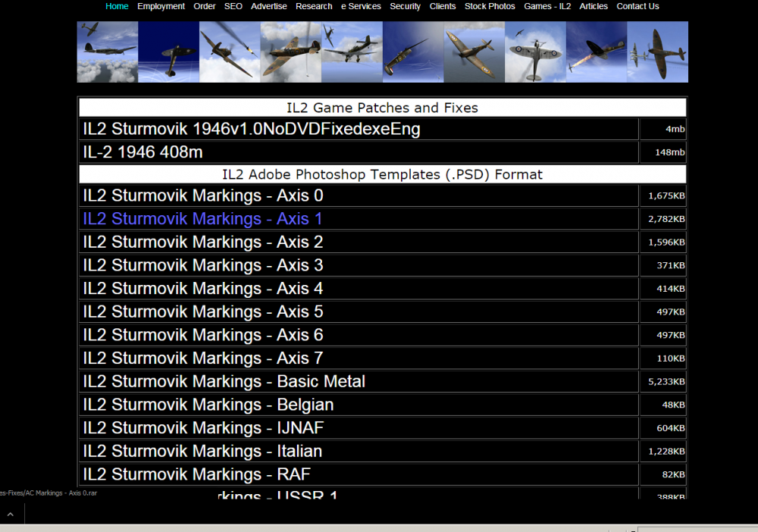The height and width of the screenshot is (532, 758).
Task: Open the Clients menu item
Action: tap(443, 6)
